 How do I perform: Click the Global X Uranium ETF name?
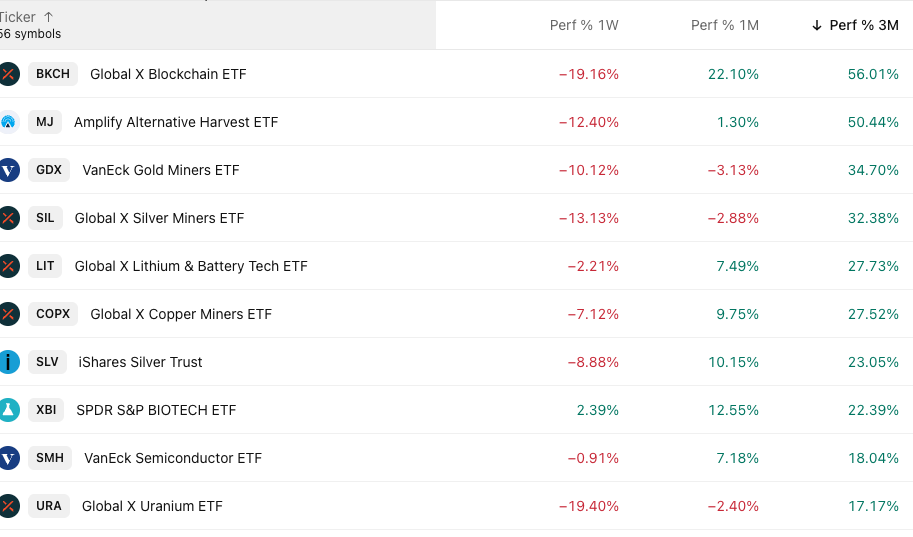click(x=152, y=506)
